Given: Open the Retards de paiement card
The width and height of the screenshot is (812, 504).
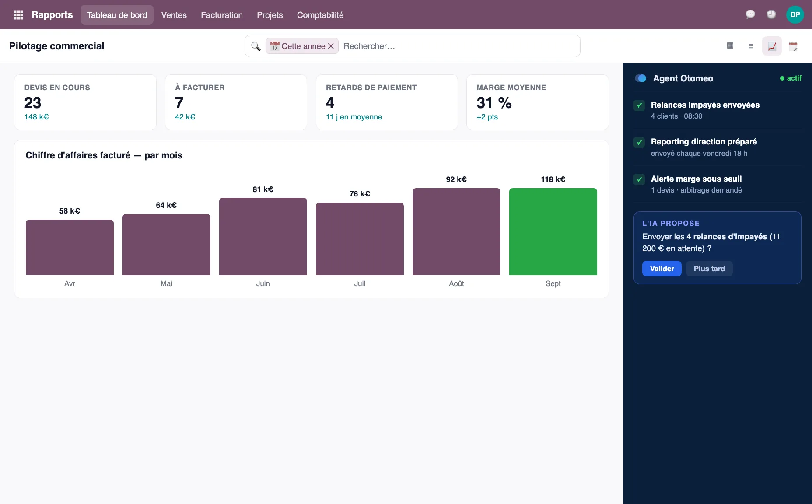Looking at the screenshot, I should coord(387,102).
